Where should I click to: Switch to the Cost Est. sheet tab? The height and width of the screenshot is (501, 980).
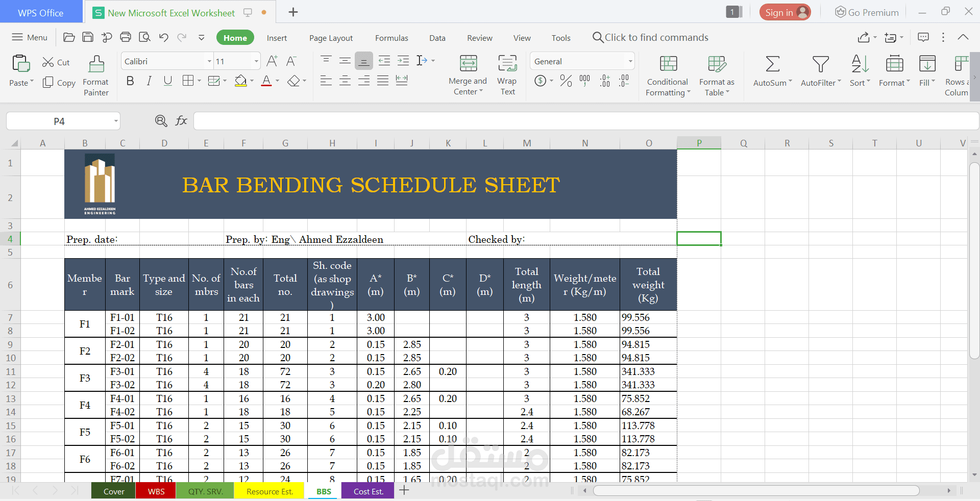[x=368, y=491]
